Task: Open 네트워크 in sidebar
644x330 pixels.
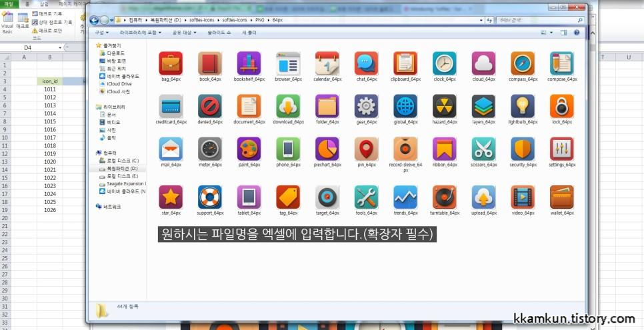Action: pos(109,207)
